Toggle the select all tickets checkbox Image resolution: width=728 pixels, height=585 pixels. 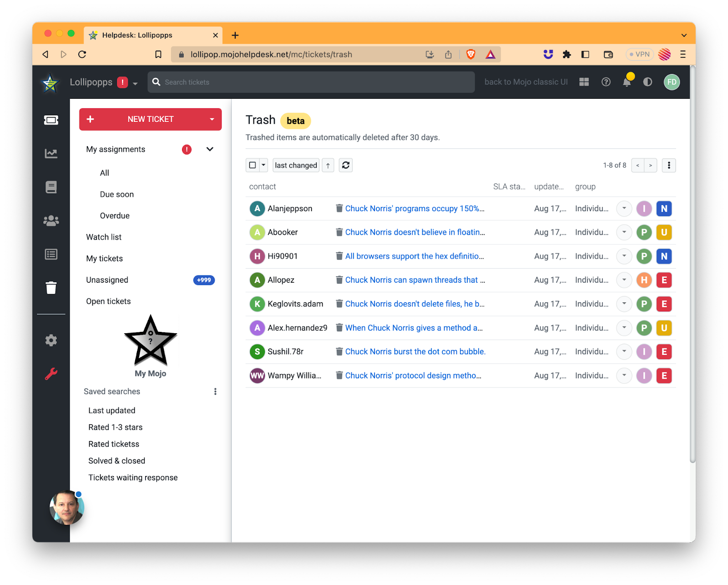pyautogui.click(x=253, y=165)
